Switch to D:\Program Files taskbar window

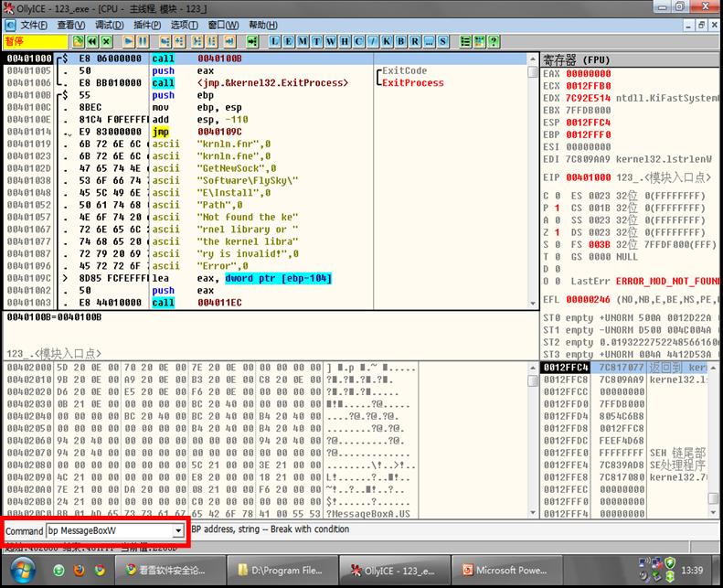(282, 571)
